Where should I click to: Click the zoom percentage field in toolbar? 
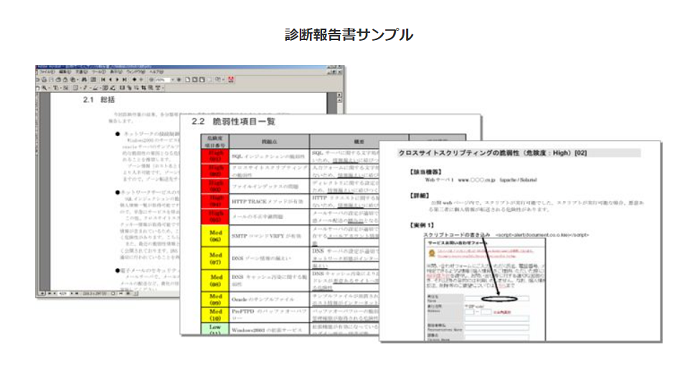click(163, 79)
